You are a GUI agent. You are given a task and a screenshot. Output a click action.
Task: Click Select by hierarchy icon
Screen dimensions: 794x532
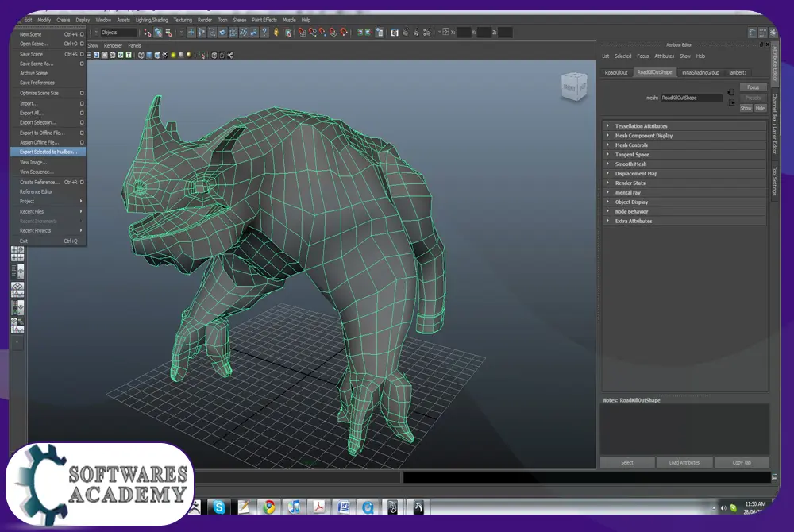click(x=147, y=32)
